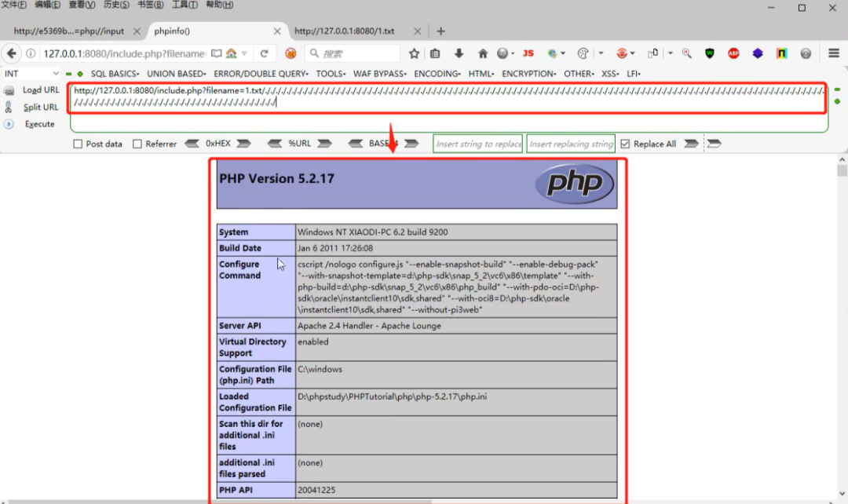Expand the ERROR/DOUBLE QUERY menu
848x504 pixels.
tap(261, 74)
